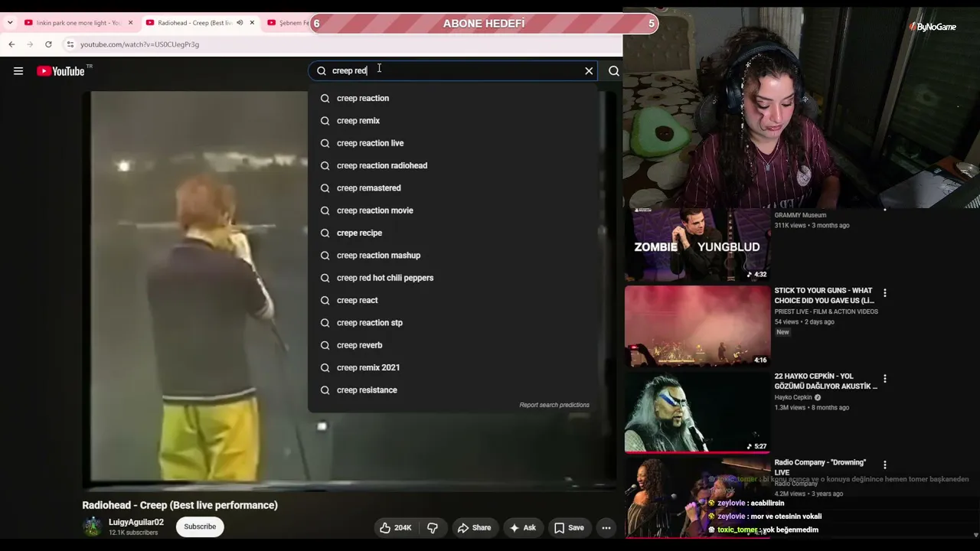Click the GRAMMY Museum channel name
Viewport: 980px width, 551px height.
(800, 215)
